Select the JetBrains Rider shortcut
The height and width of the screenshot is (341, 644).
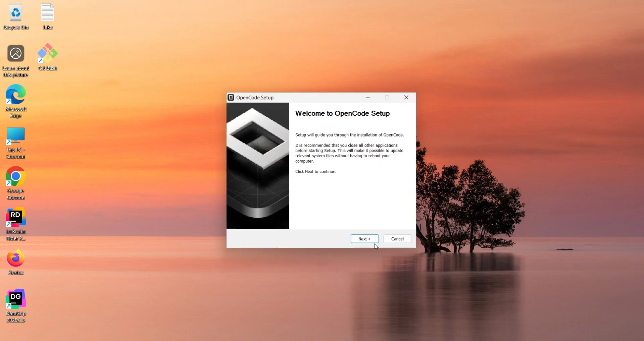[x=16, y=224]
